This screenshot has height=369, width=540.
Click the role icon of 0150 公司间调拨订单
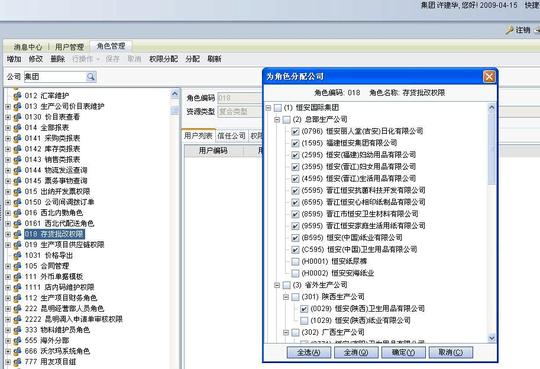coord(17,202)
